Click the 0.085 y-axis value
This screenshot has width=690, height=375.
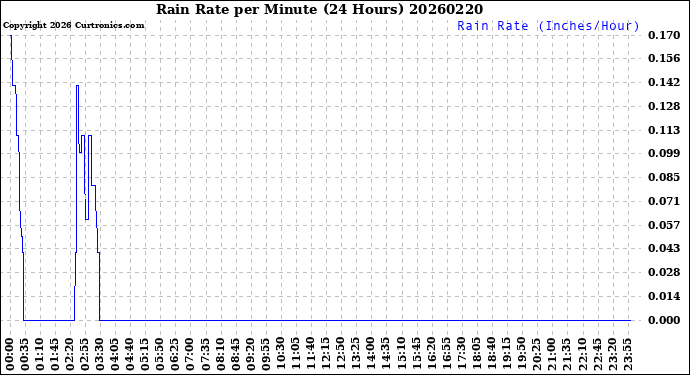pos(664,177)
